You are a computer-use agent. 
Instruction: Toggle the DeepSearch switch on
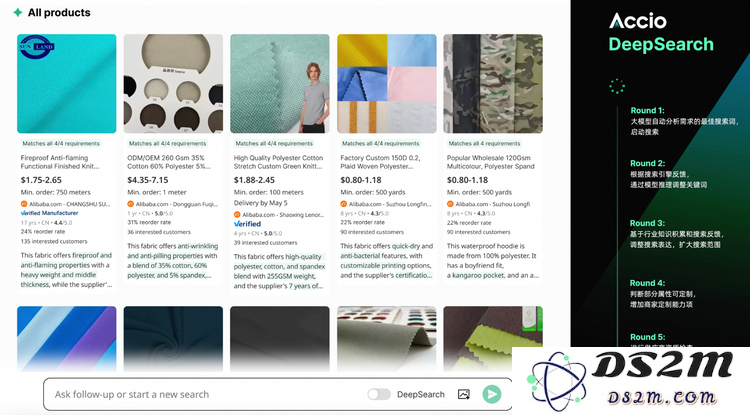coord(379,394)
